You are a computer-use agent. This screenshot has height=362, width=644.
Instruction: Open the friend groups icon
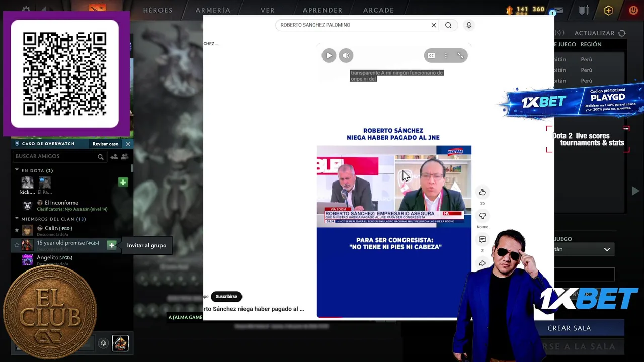[125, 157]
